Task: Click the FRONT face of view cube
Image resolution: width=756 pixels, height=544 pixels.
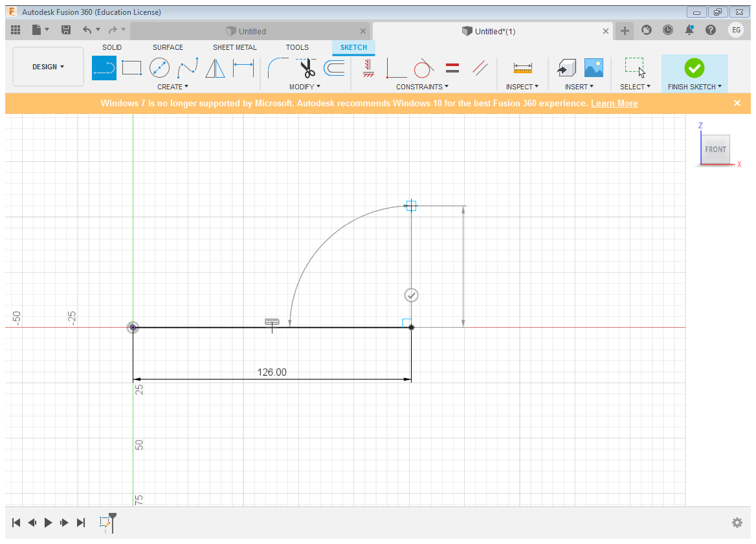Action: [x=715, y=150]
